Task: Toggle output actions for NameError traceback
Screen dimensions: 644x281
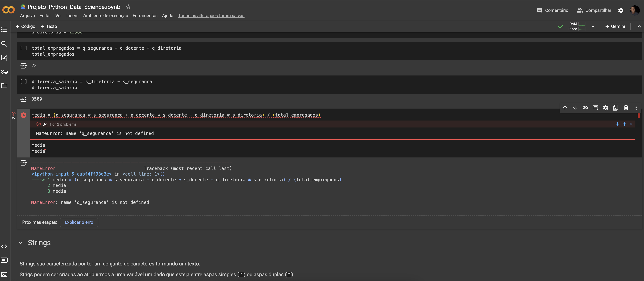Action: tap(23, 163)
